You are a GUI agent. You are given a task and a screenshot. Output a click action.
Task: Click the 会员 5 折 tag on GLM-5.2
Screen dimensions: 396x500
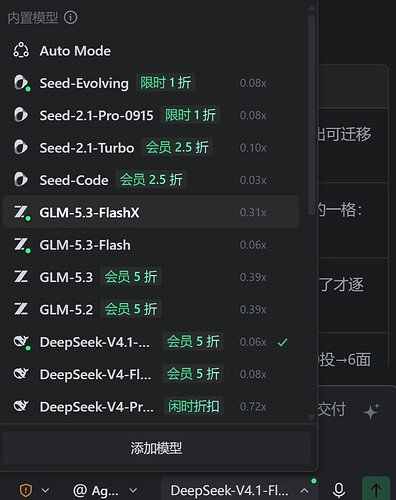click(131, 309)
